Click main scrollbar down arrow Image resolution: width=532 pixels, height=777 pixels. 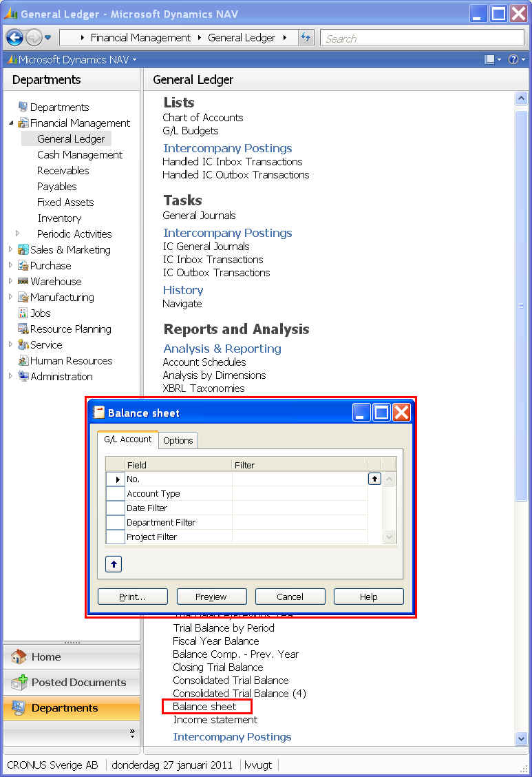tap(521, 738)
